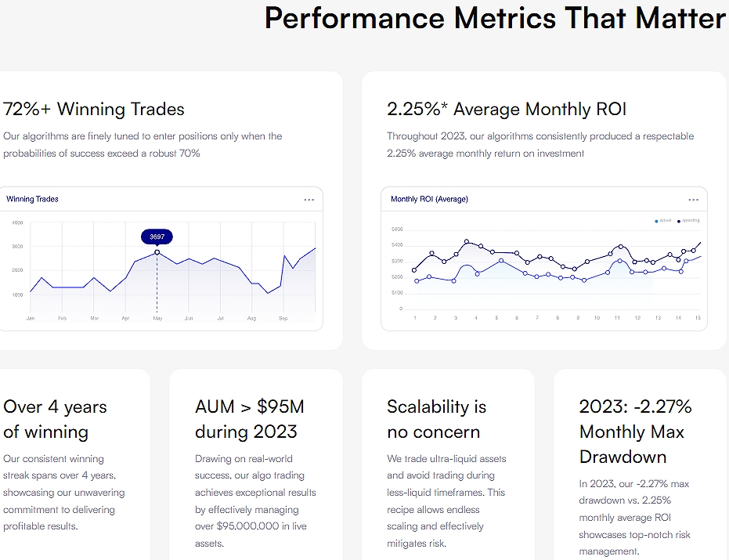The image size is (729, 560).
Task: Click the '$400' y-axis label on ROI chart
Action: coord(396,245)
